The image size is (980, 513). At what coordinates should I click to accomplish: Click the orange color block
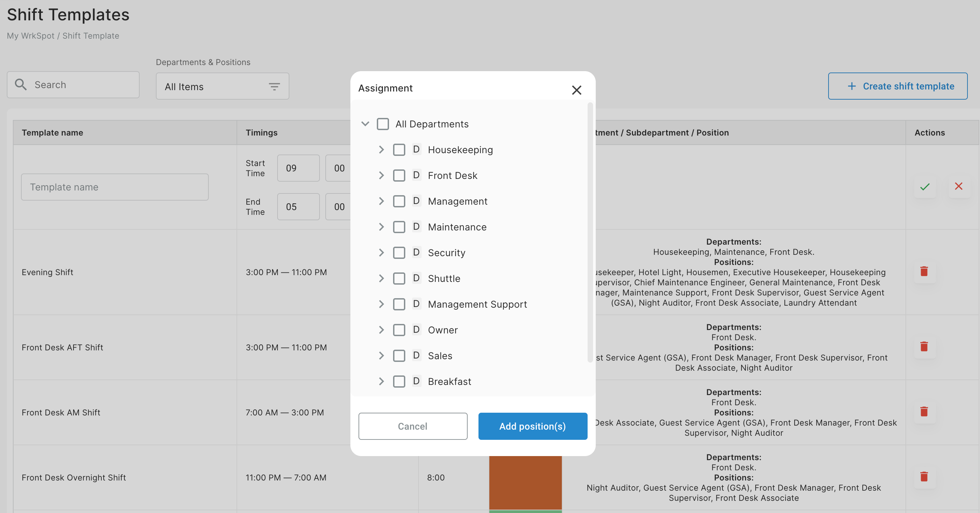(x=525, y=483)
